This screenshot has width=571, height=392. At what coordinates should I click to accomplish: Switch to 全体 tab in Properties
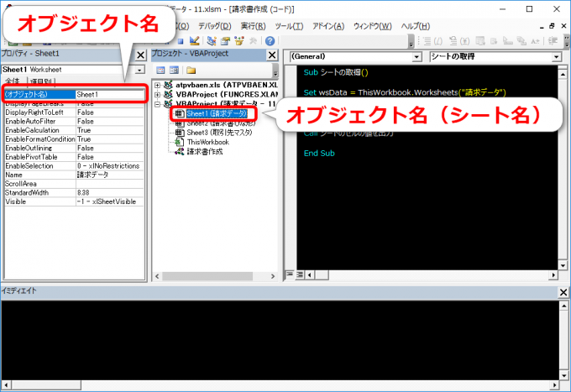pos(13,81)
